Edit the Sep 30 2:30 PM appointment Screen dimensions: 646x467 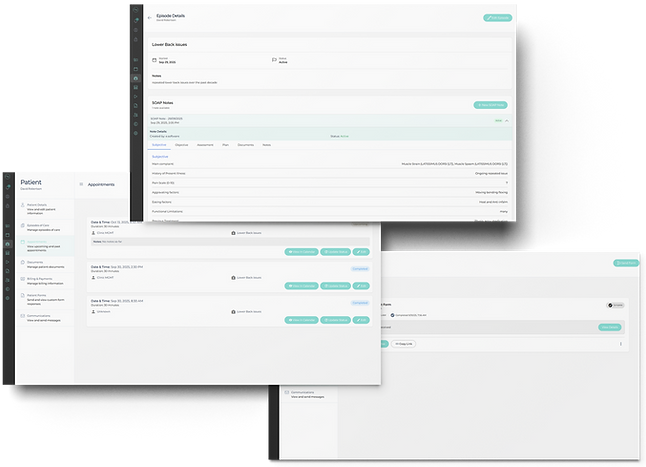361,286
